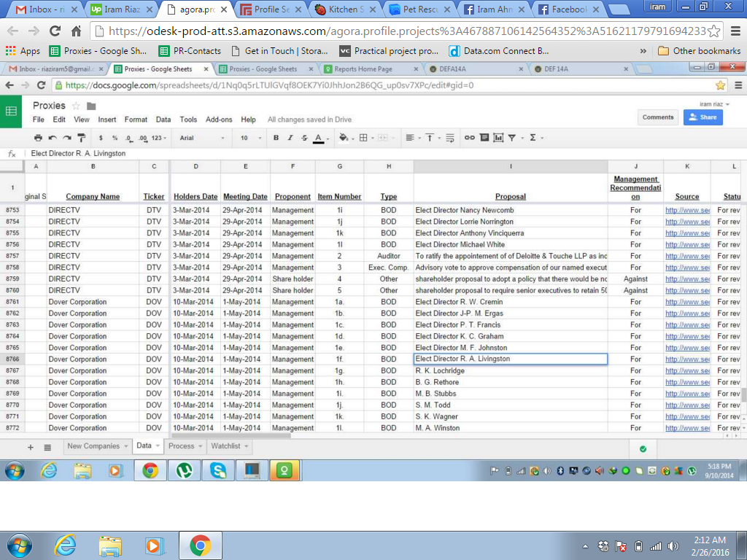
Task: Add a new sheet with plus icon
Action: tap(31, 447)
